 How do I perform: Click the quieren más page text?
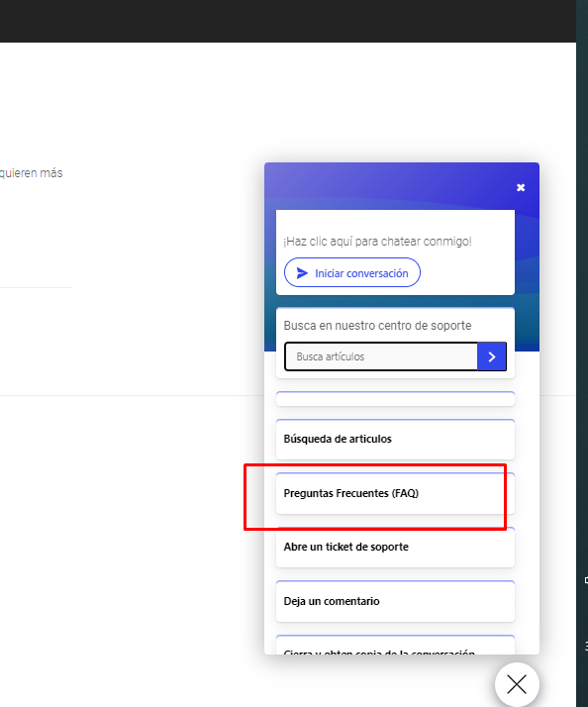[x=31, y=173]
